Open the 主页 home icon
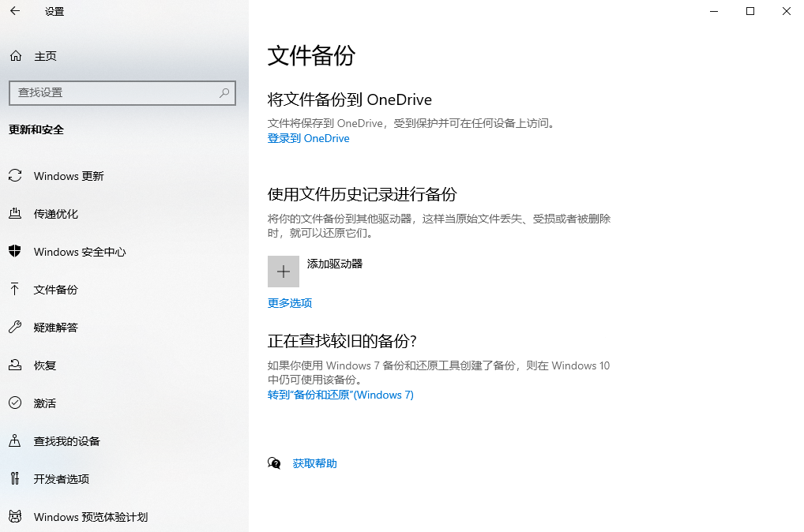This screenshot has width=804, height=532. click(14, 56)
